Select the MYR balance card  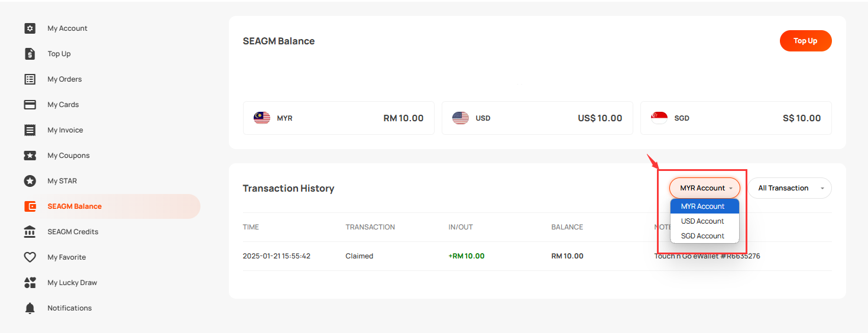click(x=339, y=118)
